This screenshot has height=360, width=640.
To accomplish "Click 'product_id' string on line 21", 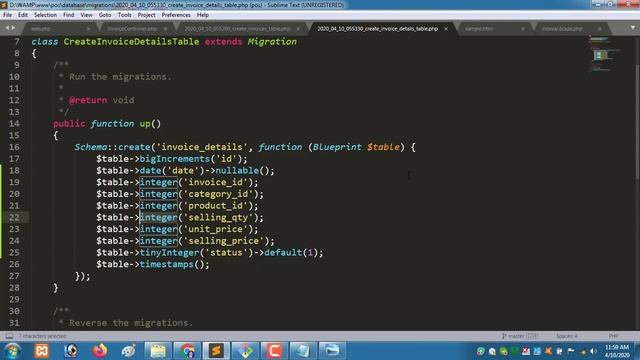I will click(x=216, y=206).
